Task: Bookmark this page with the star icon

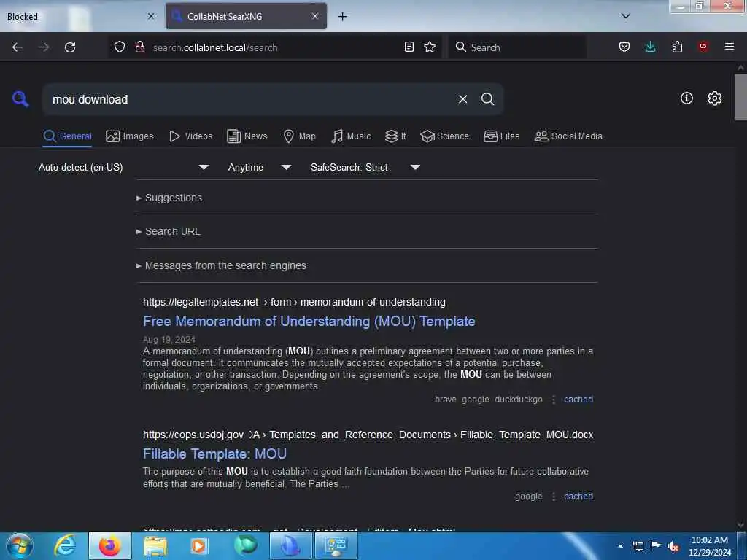Action: click(x=430, y=47)
